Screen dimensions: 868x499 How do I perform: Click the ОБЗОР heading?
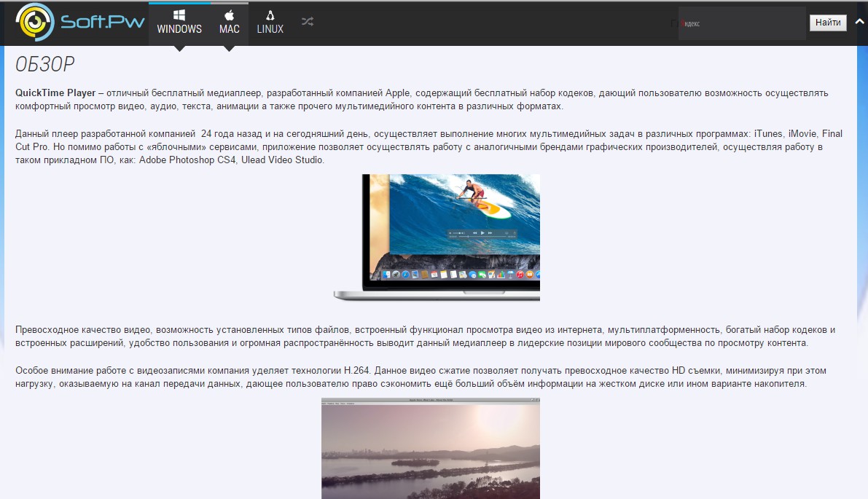(x=45, y=64)
